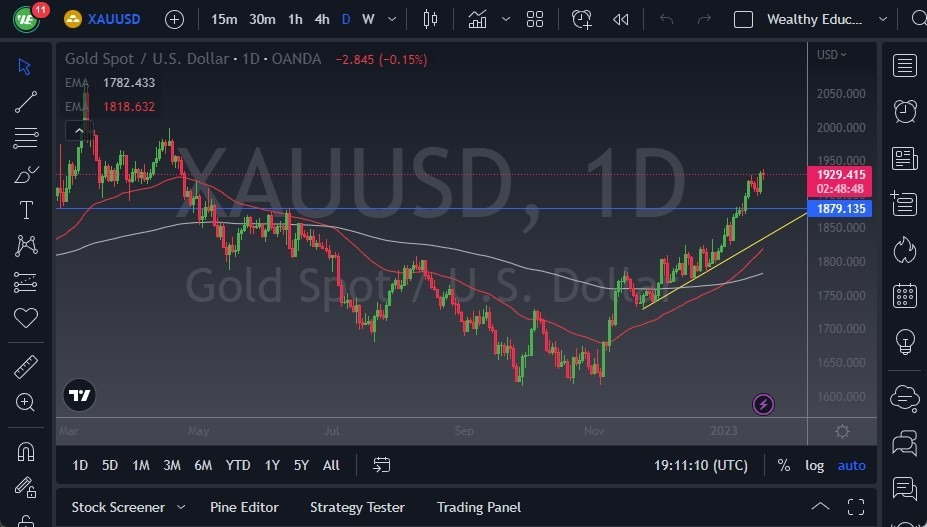Open the Fibonacci retracement tools
The width and height of the screenshot is (927, 527).
(25, 138)
